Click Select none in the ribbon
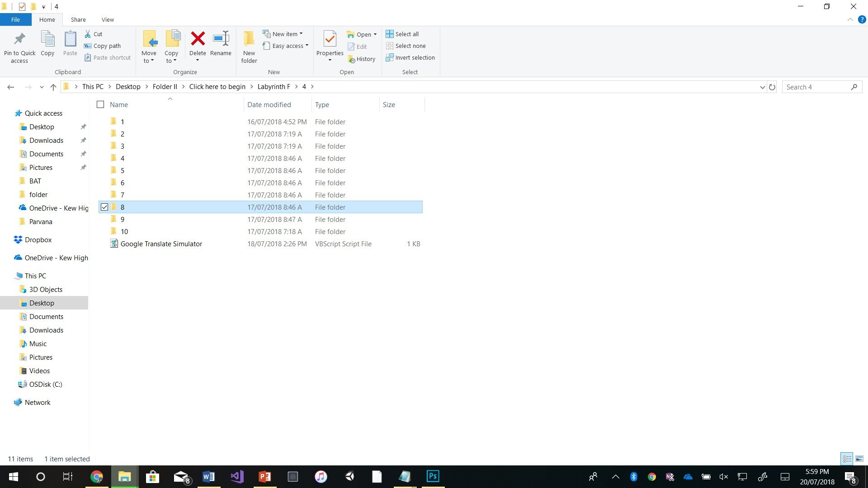The image size is (868, 488). [406, 46]
